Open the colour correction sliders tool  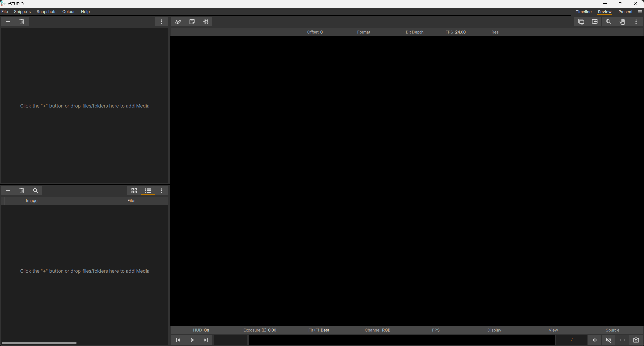tap(206, 22)
